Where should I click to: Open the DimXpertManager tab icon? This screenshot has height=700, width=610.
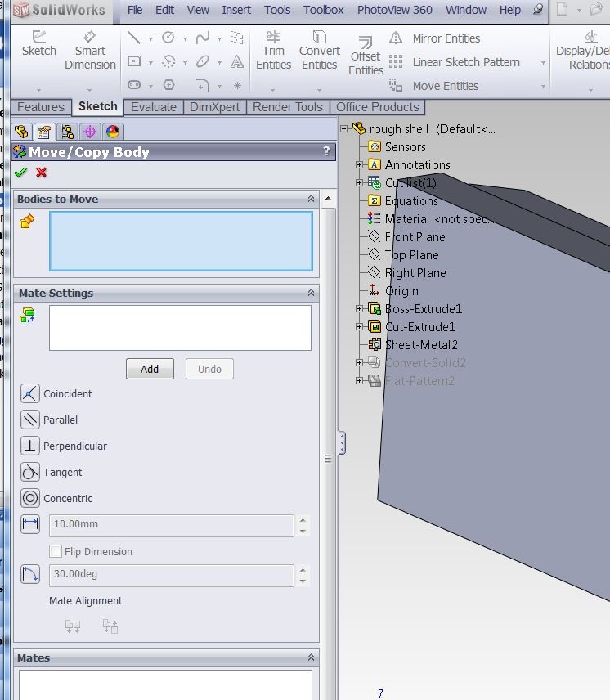90,132
